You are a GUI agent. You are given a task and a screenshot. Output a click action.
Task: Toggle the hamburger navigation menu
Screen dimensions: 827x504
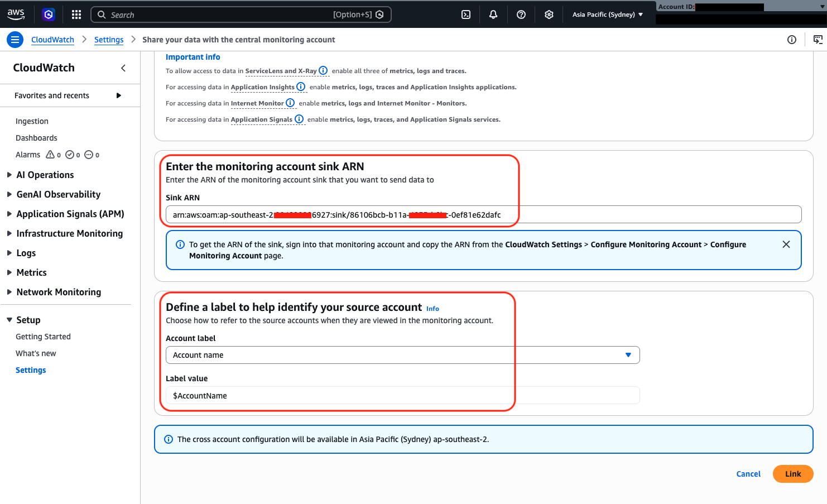click(x=15, y=40)
